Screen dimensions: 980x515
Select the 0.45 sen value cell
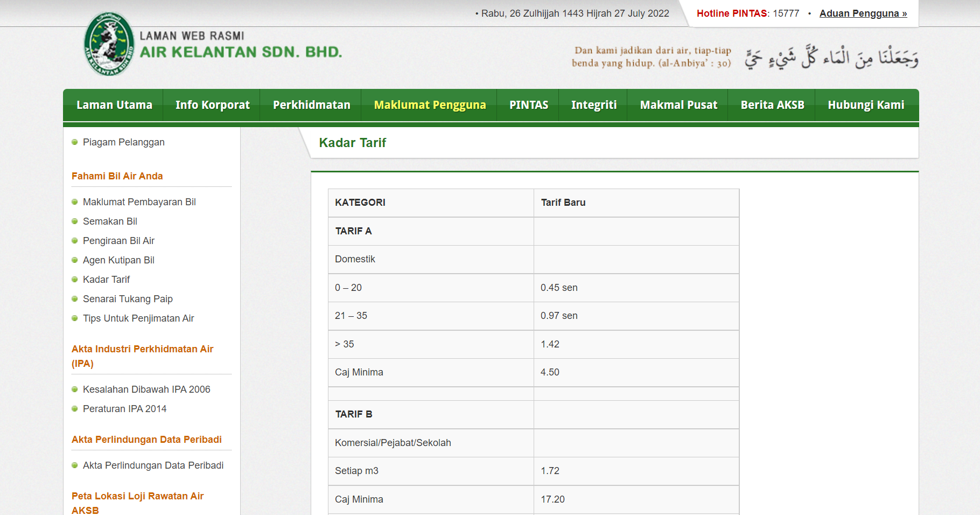point(636,288)
